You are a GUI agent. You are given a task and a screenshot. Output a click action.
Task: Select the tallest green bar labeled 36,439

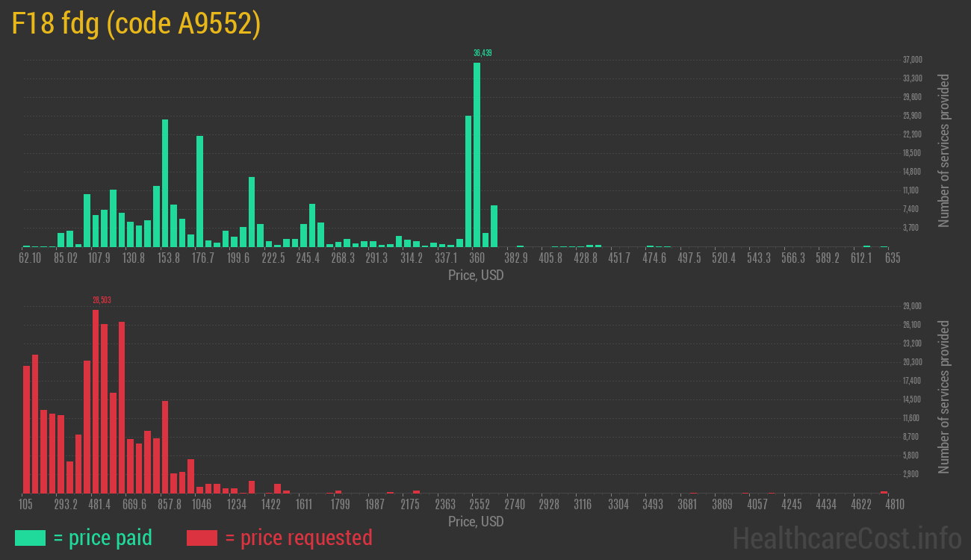477,154
